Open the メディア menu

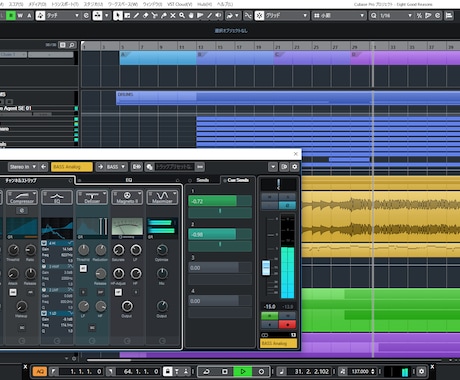[37, 4]
